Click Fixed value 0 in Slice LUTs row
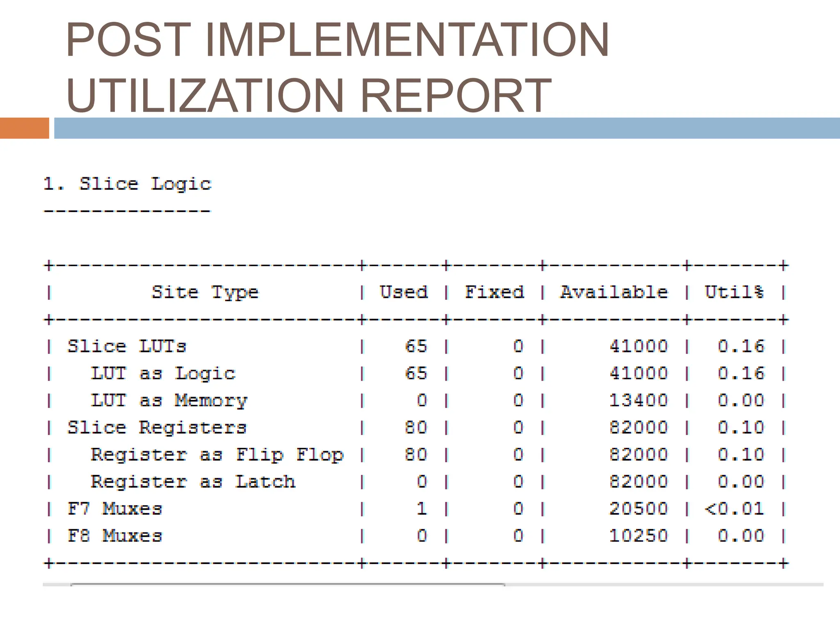Image resolution: width=840 pixels, height=630 pixels. coord(518,347)
